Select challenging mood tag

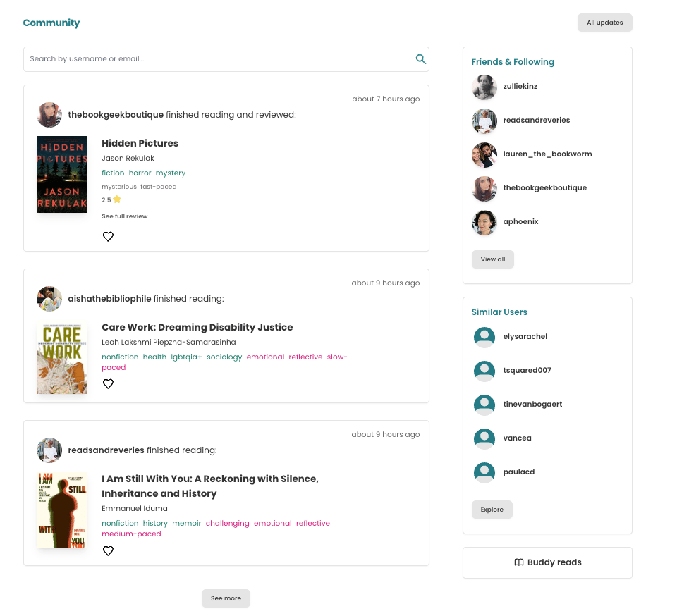228,523
